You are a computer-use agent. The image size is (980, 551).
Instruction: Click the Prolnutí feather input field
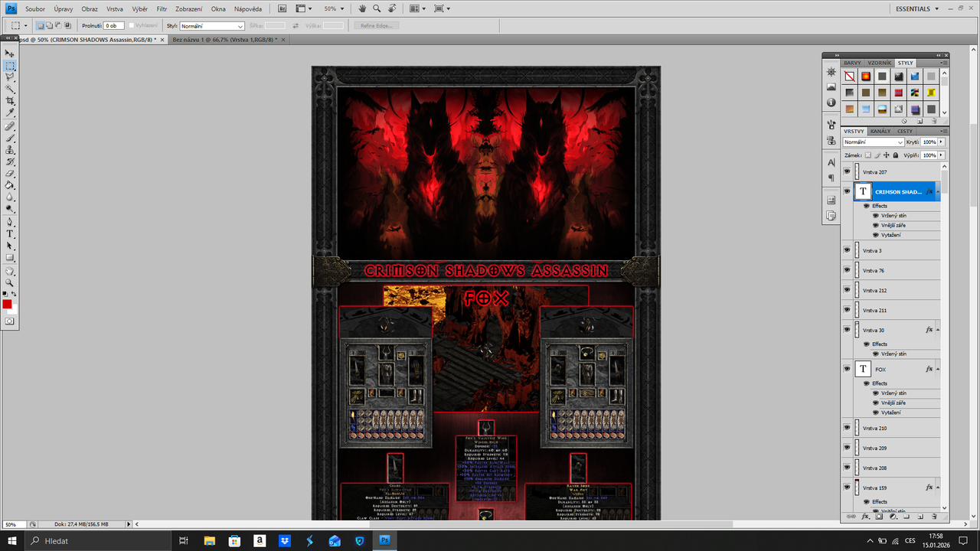pos(113,26)
